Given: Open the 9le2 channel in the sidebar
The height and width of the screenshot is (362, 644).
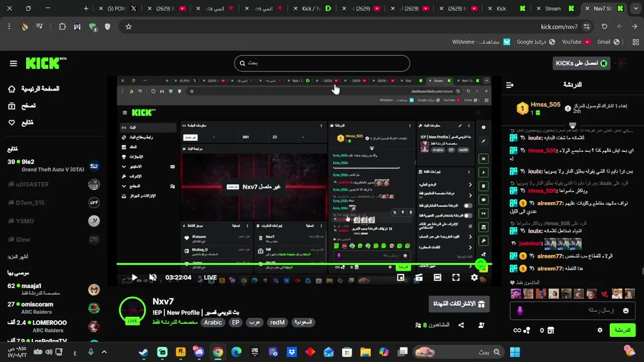Looking at the screenshot, I should pyautogui.click(x=53, y=165).
